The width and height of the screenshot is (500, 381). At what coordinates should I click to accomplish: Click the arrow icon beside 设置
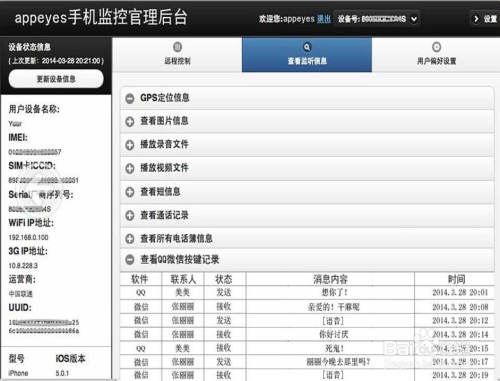click(476, 19)
